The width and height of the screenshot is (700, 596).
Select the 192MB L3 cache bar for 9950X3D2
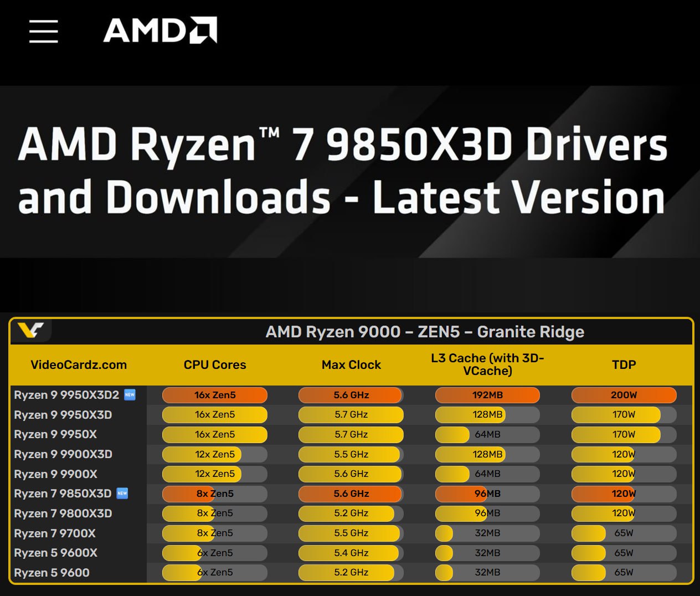(x=487, y=395)
